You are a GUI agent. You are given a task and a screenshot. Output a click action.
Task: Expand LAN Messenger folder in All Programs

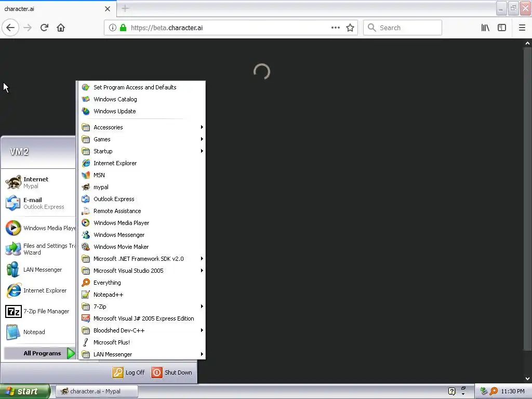pos(142,354)
